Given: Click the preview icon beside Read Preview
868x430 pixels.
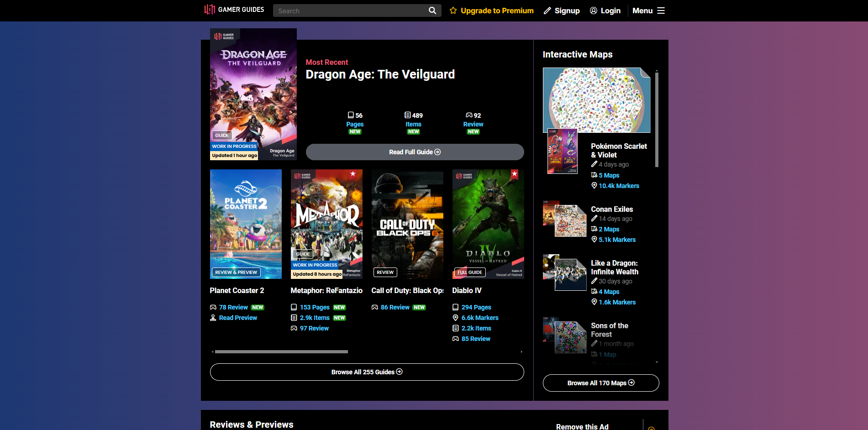Looking at the screenshot, I should (x=213, y=318).
